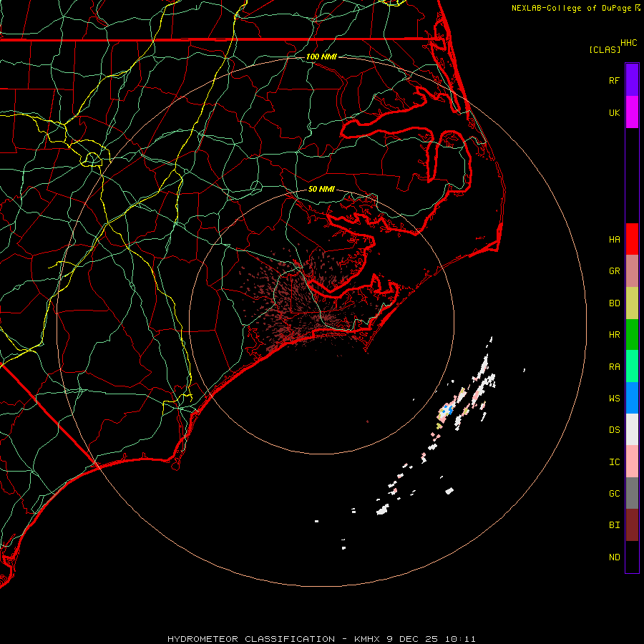Viewport: 644px width, 644px height.
Task: Click the Hydrometeor Classification KMHX timestamp caption
Action: (x=321, y=639)
